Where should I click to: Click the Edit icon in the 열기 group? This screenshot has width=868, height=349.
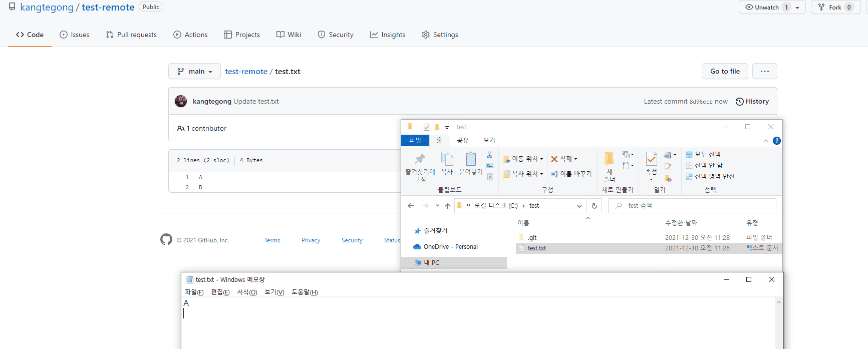(x=668, y=167)
